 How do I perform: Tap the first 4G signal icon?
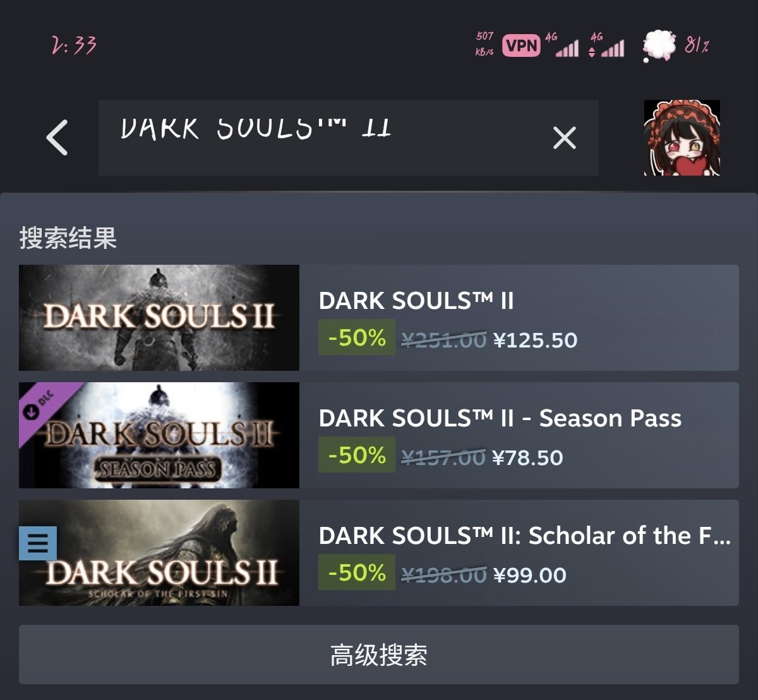[x=562, y=45]
